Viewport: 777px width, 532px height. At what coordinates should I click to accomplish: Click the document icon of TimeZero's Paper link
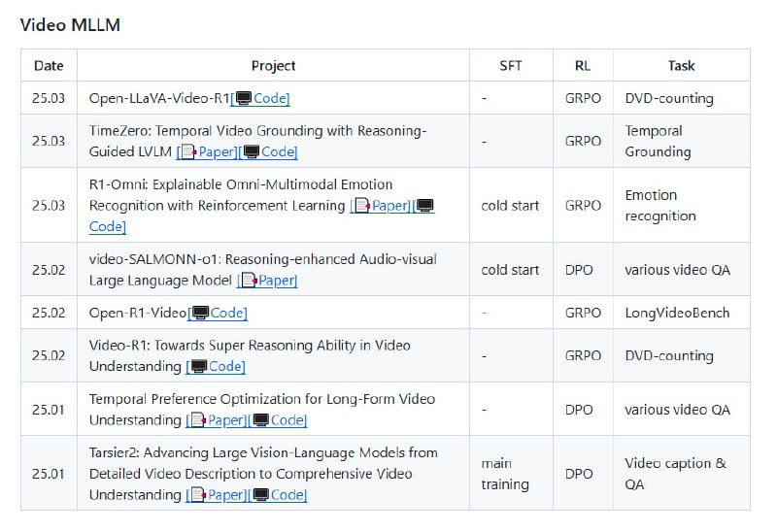coord(188,151)
